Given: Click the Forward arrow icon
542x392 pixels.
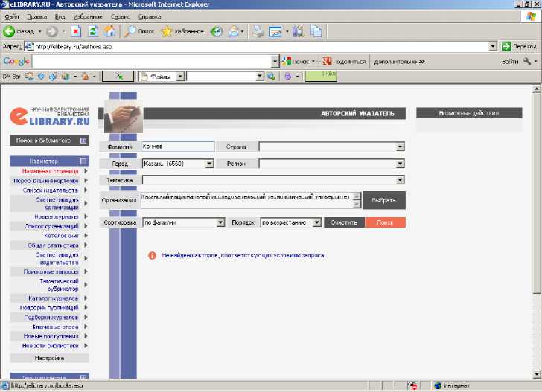Looking at the screenshot, I should point(52,31).
